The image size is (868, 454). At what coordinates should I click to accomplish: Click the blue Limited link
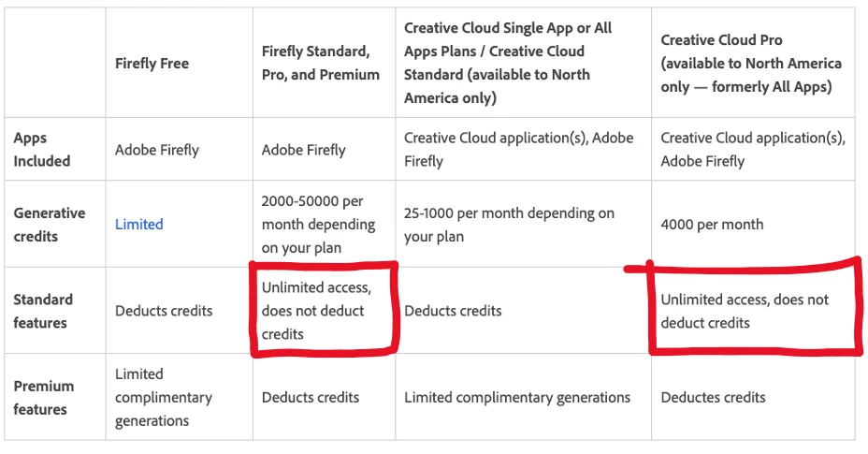(138, 225)
